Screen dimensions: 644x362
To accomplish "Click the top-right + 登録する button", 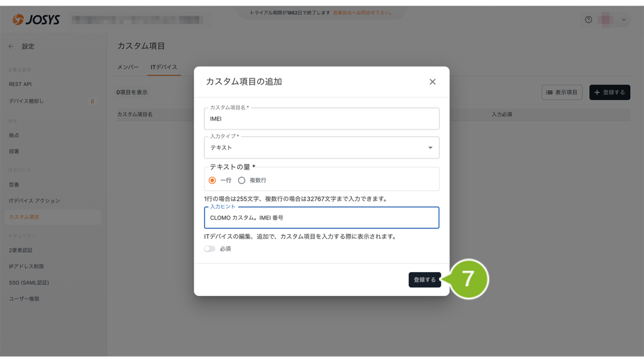I will [x=609, y=92].
